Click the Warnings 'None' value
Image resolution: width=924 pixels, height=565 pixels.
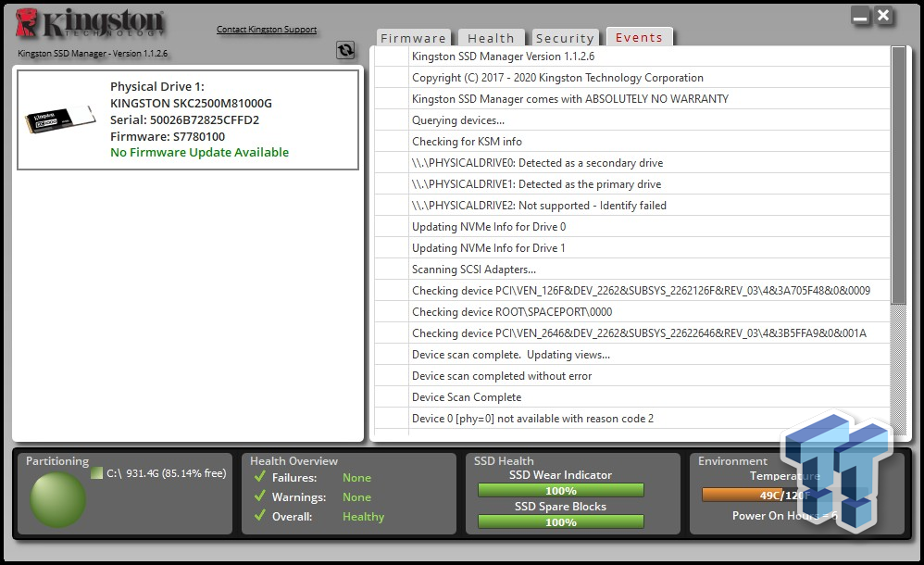(x=356, y=496)
